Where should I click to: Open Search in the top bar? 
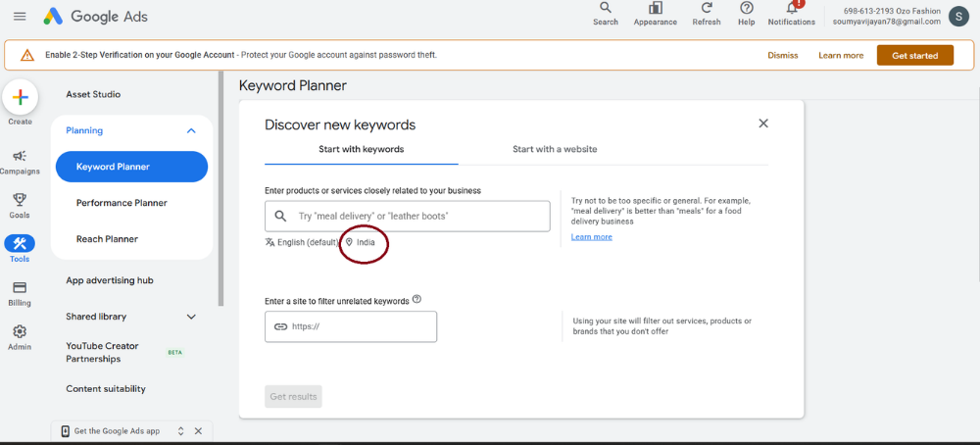pyautogui.click(x=605, y=14)
